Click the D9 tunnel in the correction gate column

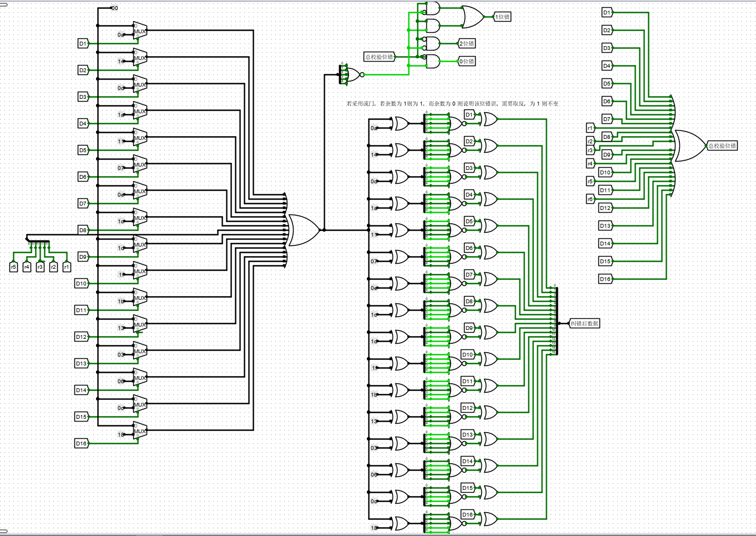coord(470,328)
